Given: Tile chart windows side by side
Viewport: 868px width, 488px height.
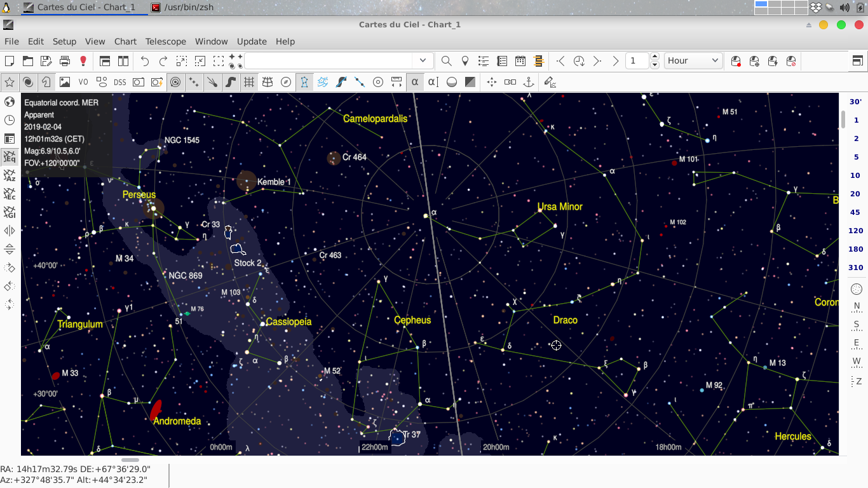Looking at the screenshot, I should pos(123,61).
